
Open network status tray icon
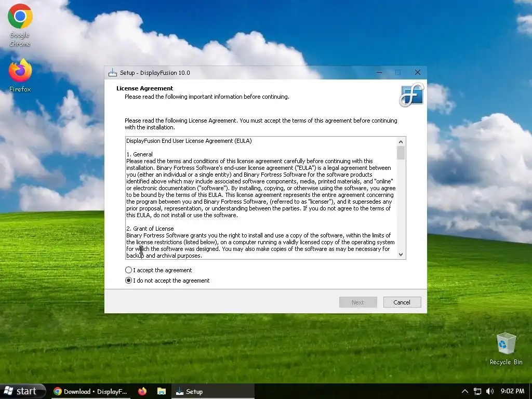477,391
